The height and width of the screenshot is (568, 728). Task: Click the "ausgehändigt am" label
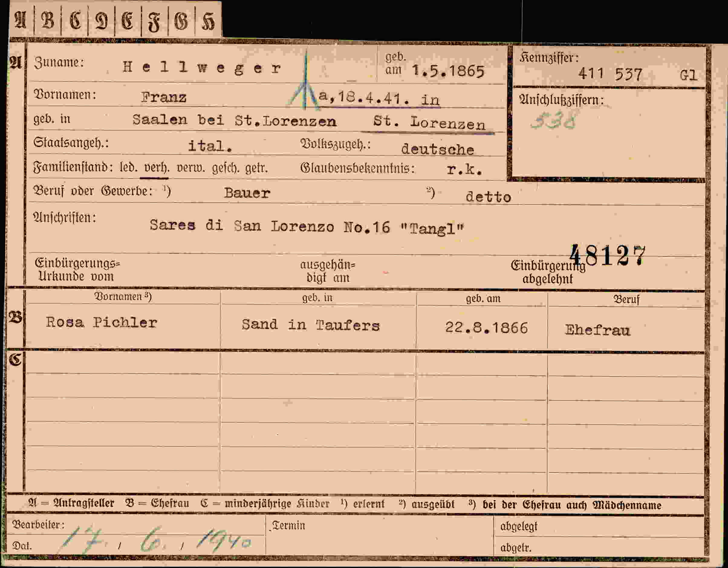[328, 271]
